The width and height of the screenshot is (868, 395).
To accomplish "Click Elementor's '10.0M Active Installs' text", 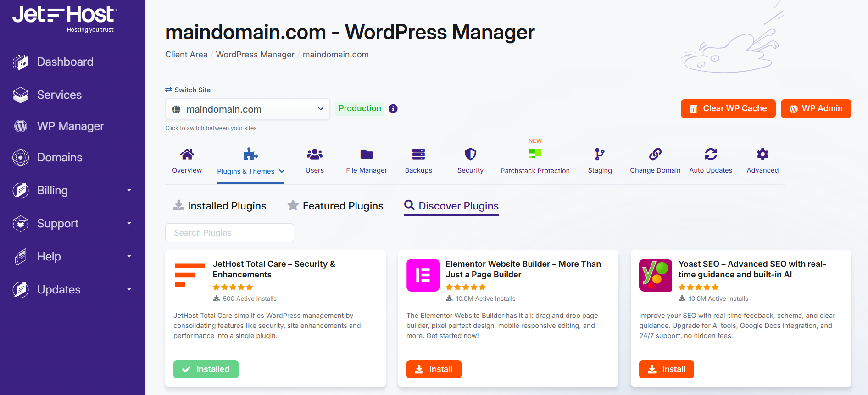I will [x=485, y=299].
